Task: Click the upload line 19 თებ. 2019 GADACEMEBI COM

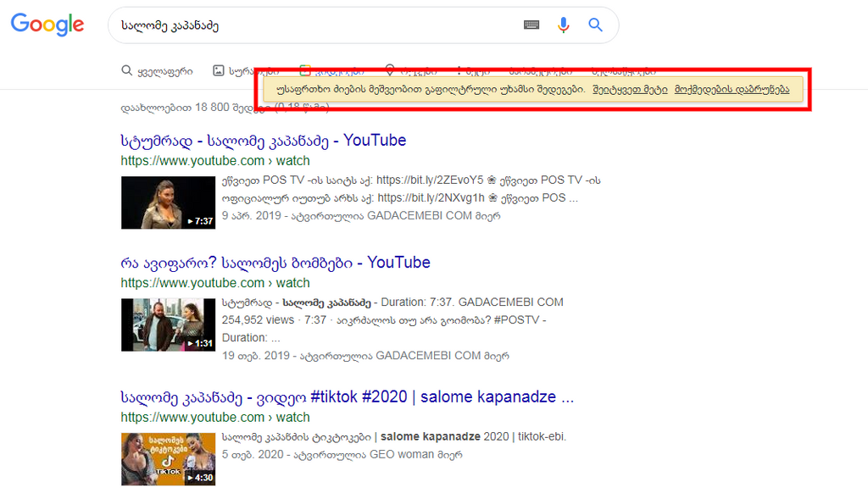Action: 365,356
